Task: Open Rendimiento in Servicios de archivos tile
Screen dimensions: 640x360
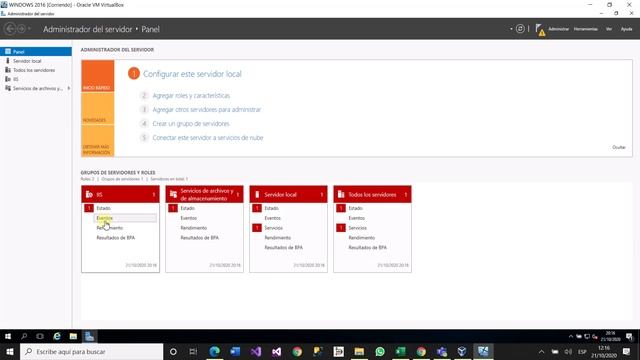Action: 193,228
